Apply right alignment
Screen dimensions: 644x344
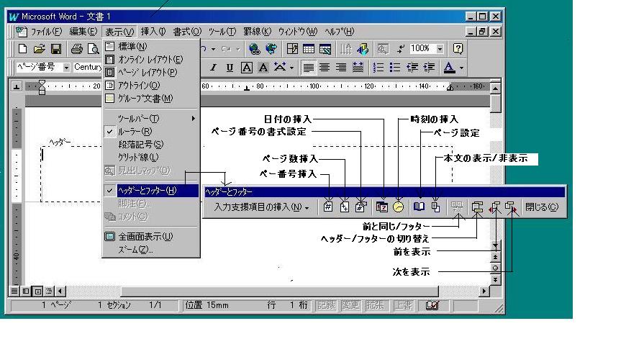pyautogui.click(x=341, y=68)
